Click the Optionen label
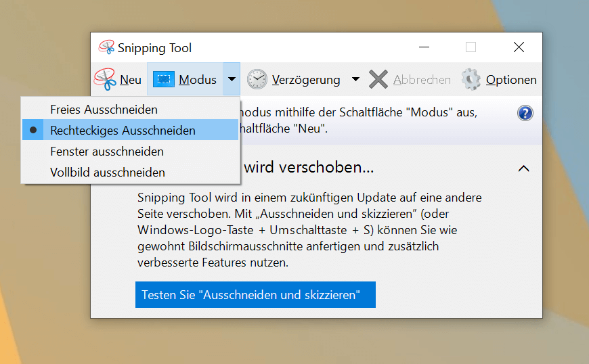 (x=511, y=80)
